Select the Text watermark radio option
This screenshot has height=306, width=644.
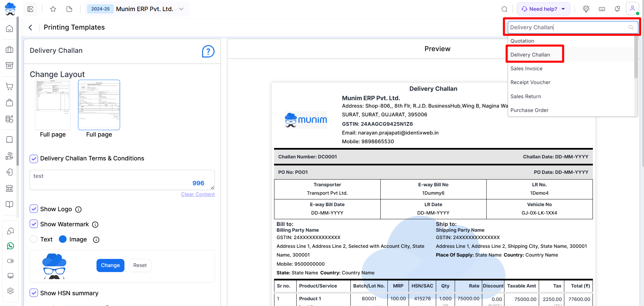pyautogui.click(x=34, y=239)
